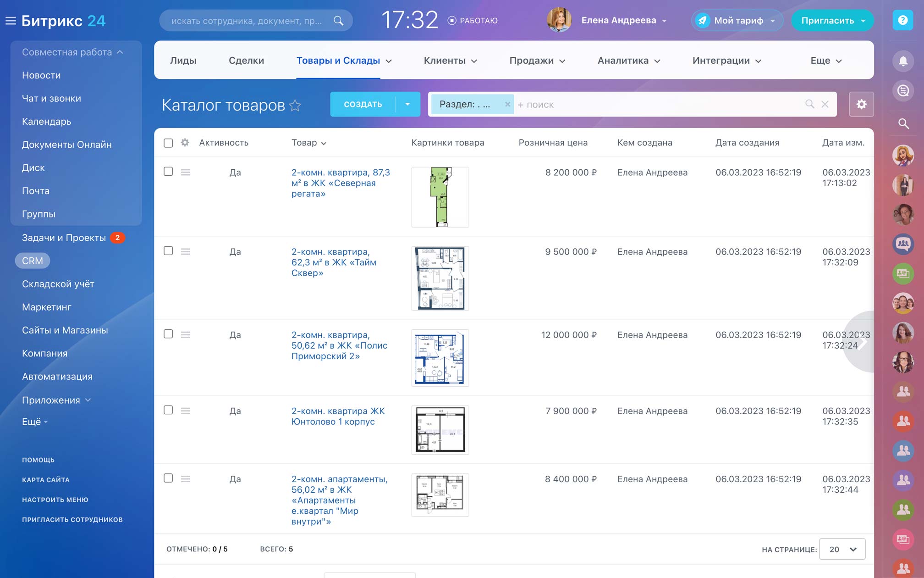The image size is (924, 578).
Task: Click the hamburger menu icon beside Битрикс 24
Action: click(11, 21)
